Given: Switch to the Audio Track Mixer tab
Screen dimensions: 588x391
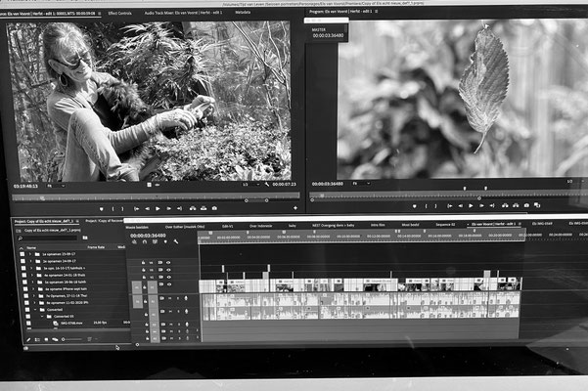Looking at the screenshot, I should pyautogui.click(x=183, y=13).
